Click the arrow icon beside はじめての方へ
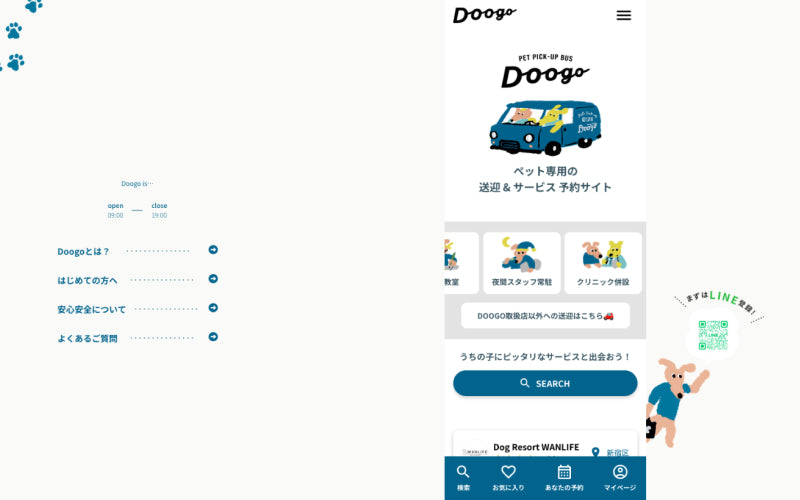Viewport: 800px width, 500px height. 213,279
